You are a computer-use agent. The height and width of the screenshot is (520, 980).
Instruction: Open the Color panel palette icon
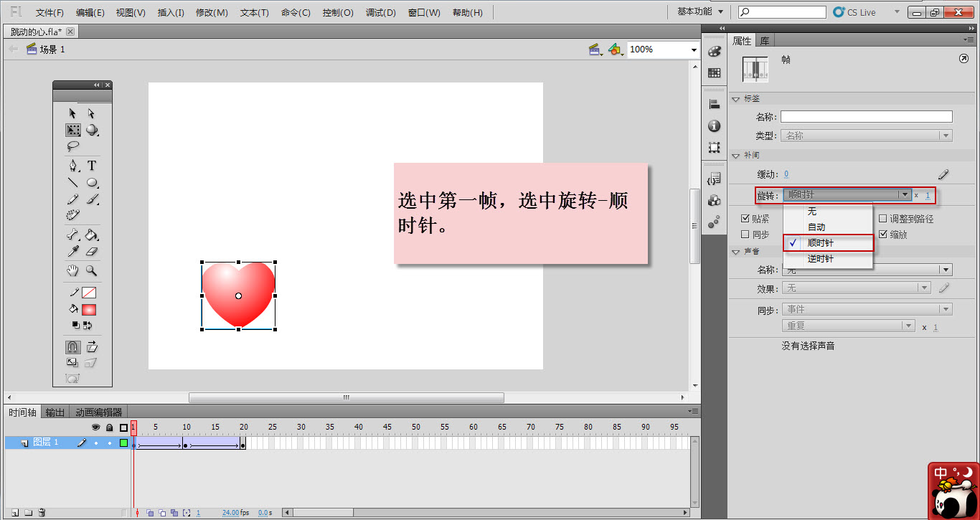pyautogui.click(x=714, y=52)
